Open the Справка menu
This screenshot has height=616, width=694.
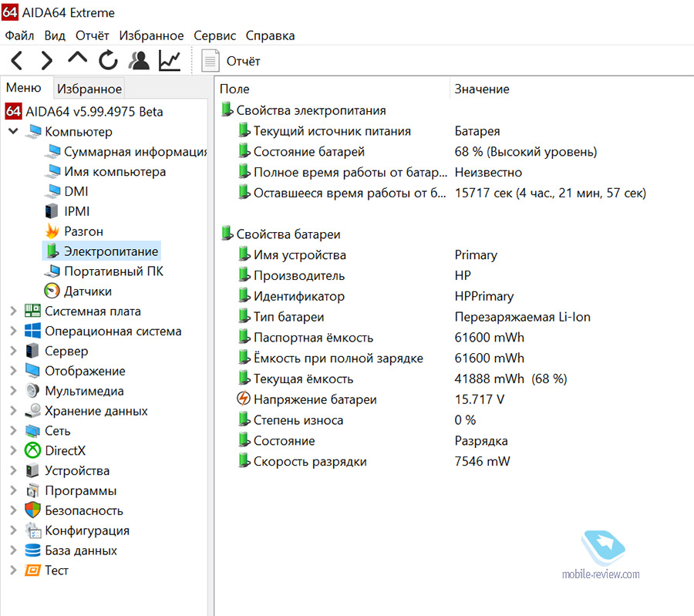[x=270, y=35]
